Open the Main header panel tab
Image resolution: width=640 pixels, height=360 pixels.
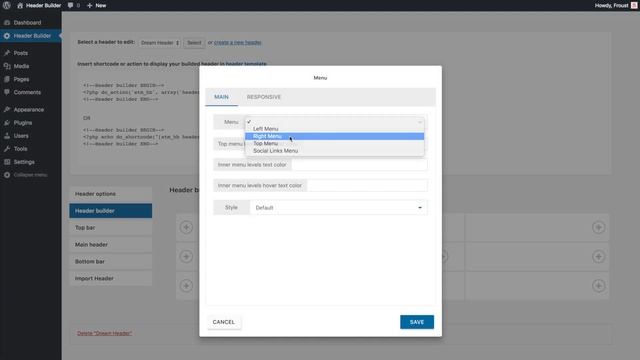pos(111,244)
